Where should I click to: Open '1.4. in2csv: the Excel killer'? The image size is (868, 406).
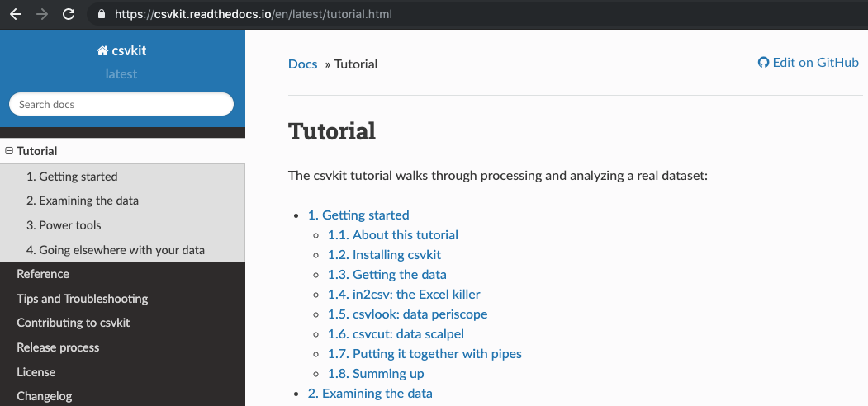click(x=404, y=295)
